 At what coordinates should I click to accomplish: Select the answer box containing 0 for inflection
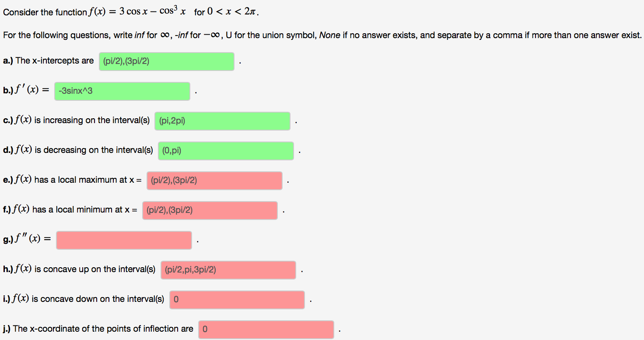click(x=266, y=329)
